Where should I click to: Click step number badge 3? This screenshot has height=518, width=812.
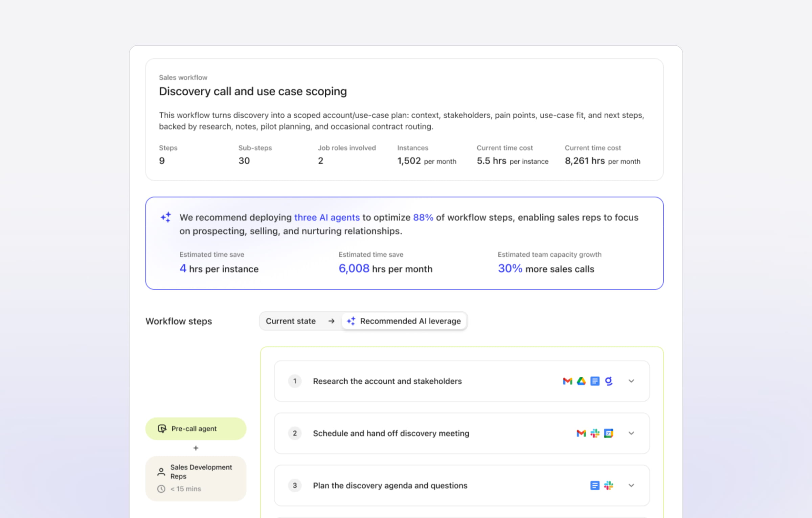point(295,486)
